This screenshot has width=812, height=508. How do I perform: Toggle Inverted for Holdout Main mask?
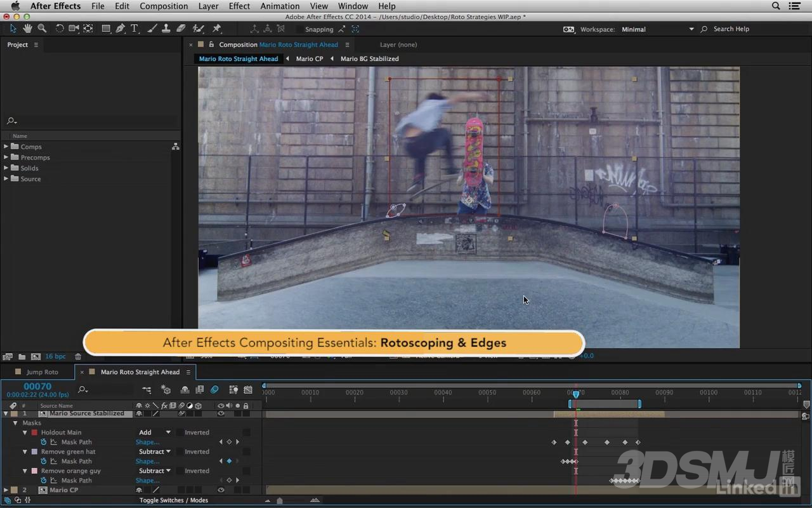click(180, 432)
